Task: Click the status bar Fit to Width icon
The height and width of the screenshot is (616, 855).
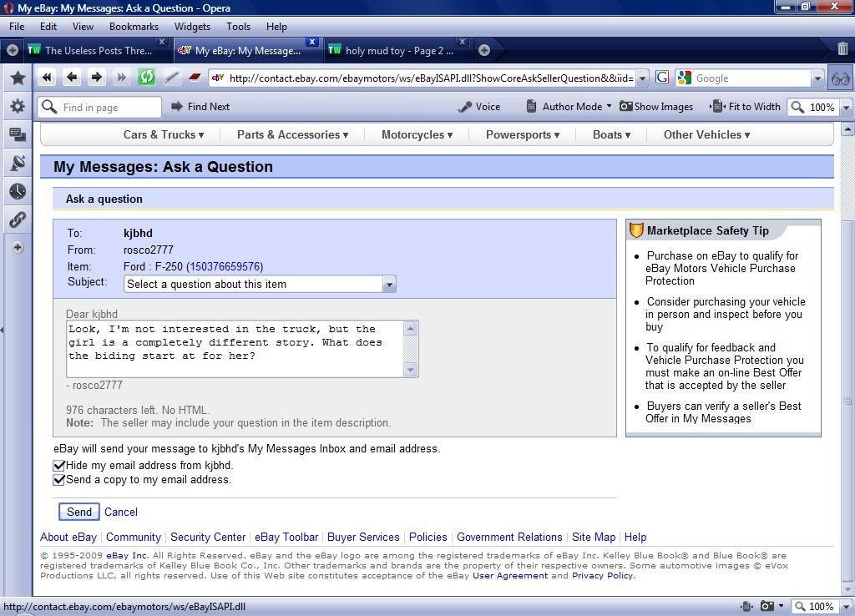Action: click(746, 606)
